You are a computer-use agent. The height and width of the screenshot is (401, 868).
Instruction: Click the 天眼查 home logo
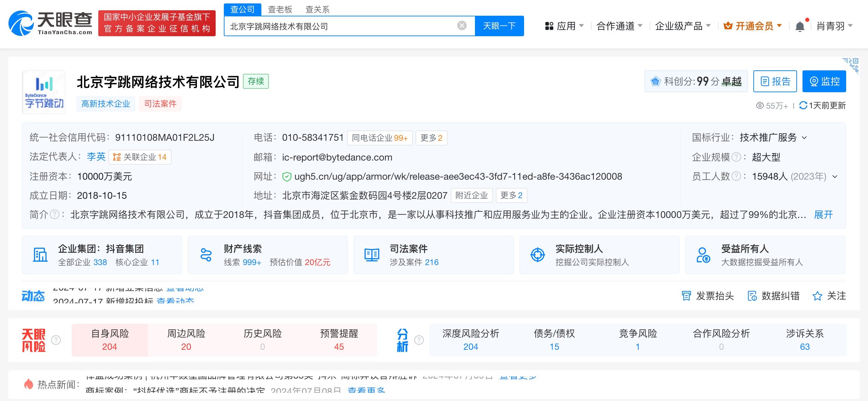pyautogui.click(x=50, y=23)
